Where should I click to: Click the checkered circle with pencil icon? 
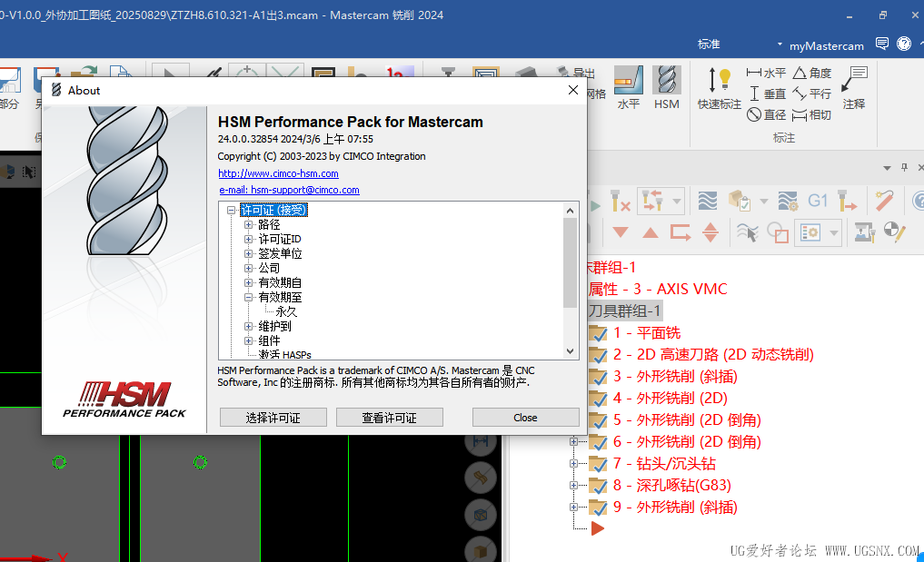(x=895, y=232)
